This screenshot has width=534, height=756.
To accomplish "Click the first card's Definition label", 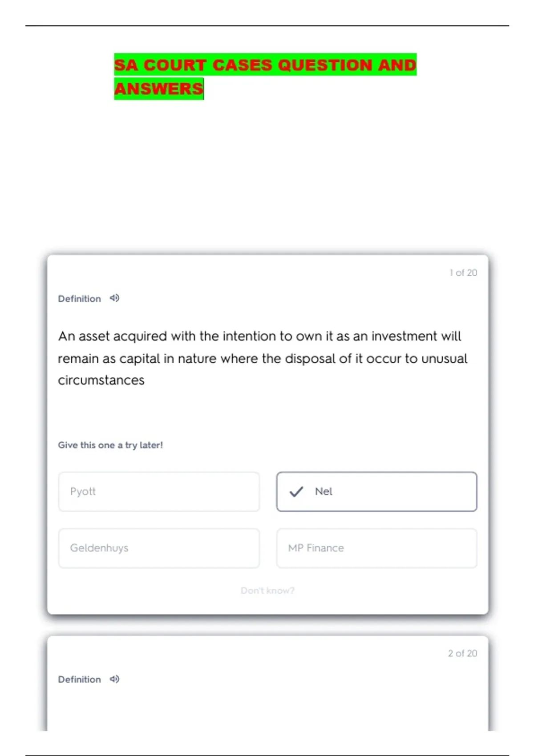I will click(79, 299).
